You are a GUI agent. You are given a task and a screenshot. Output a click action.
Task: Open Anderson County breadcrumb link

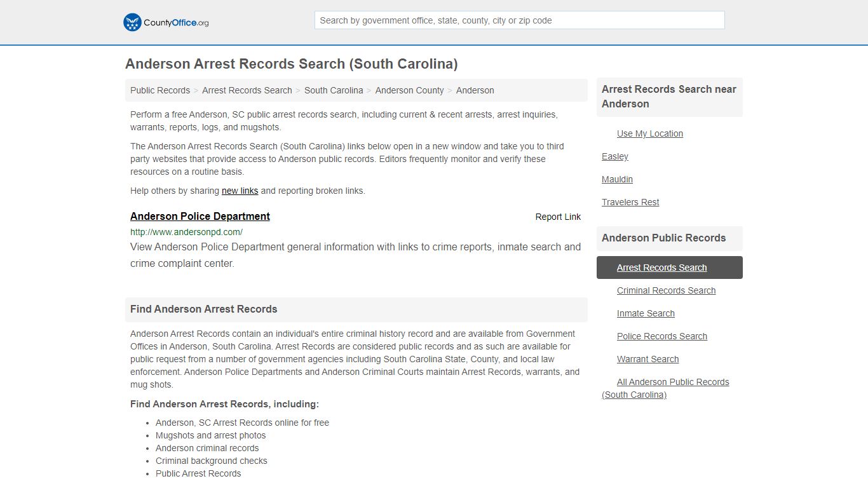tap(409, 90)
